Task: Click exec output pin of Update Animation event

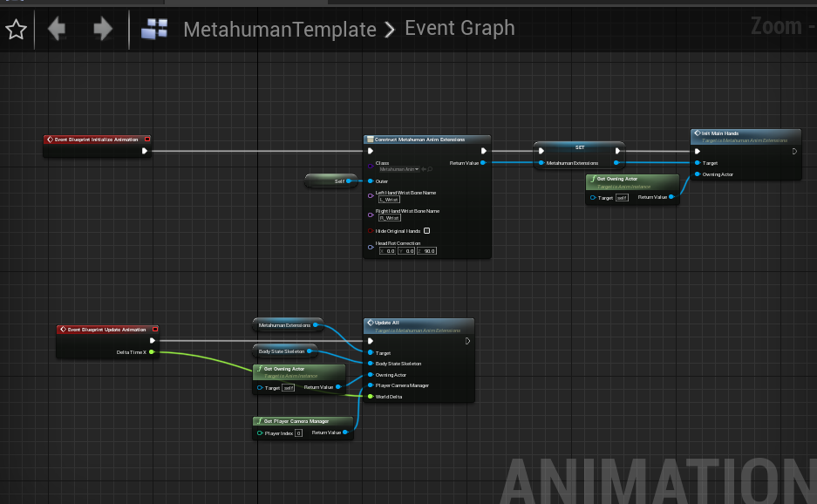Action: coord(153,341)
